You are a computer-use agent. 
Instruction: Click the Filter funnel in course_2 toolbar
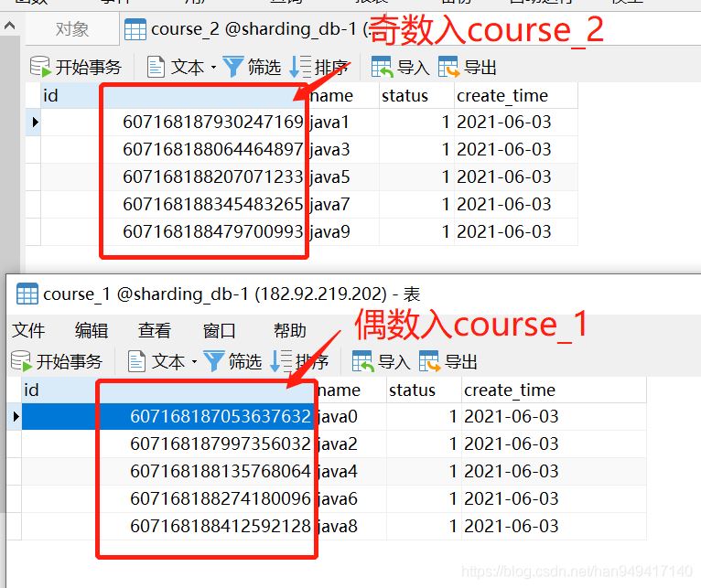tap(232, 67)
